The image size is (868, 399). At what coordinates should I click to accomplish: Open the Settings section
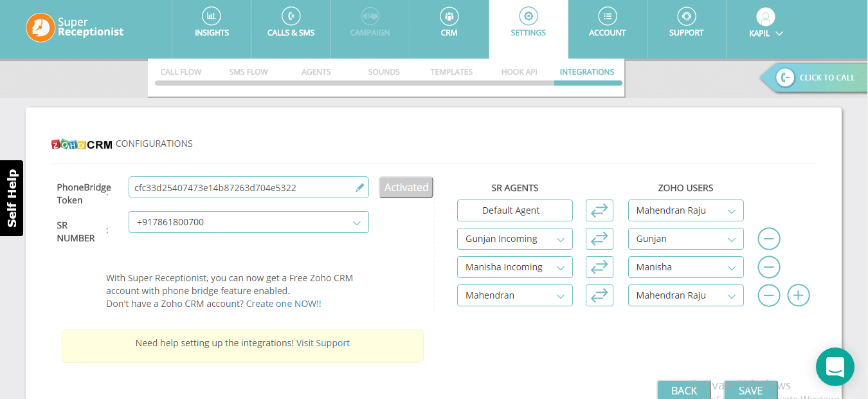tap(528, 30)
